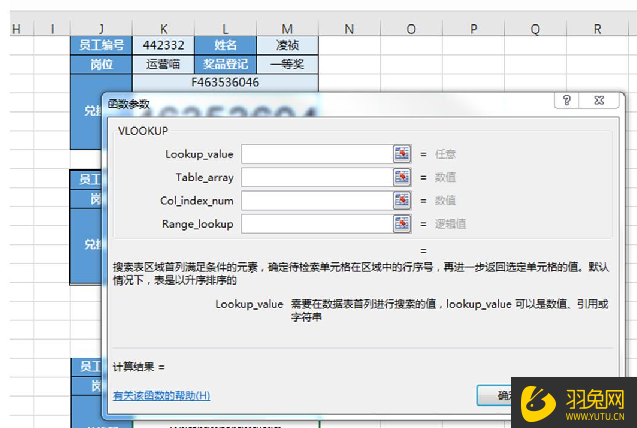Select column header R
Image resolution: width=637 pixels, height=428 pixels.
pyautogui.click(x=598, y=29)
